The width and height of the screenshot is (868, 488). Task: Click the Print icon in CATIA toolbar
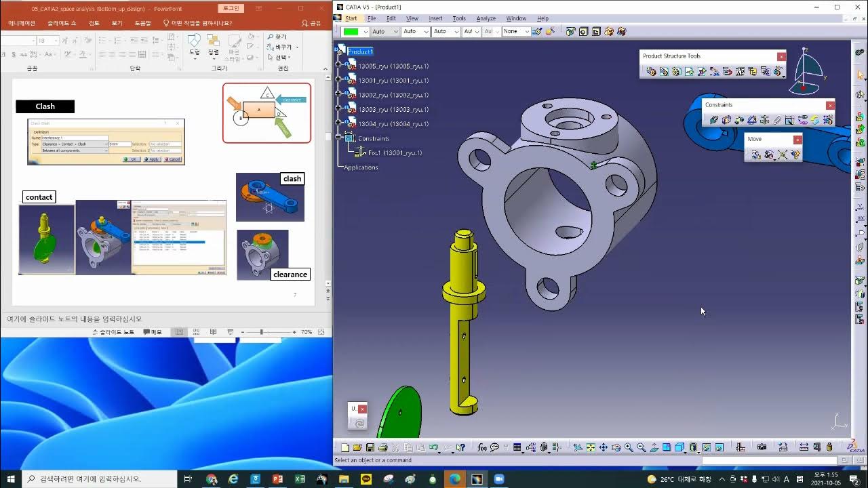[382, 447]
